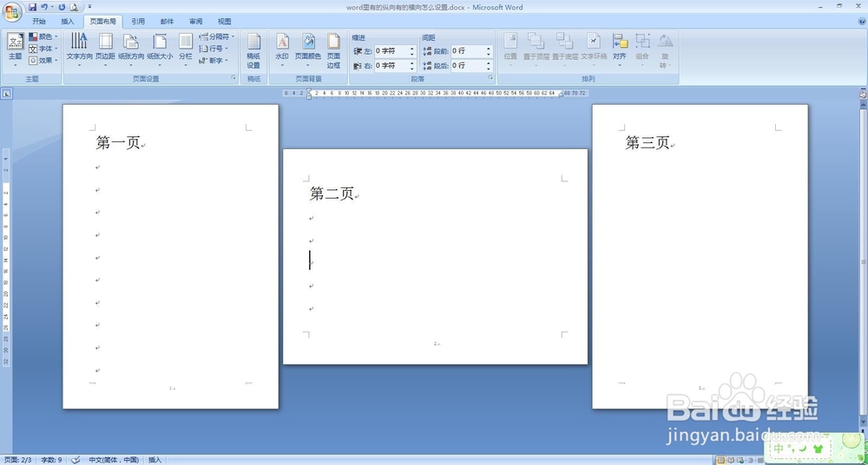Open Print Preview from Quick Access Toolbar
Image resolution: width=868 pixels, height=465 pixels.
tap(73, 7)
